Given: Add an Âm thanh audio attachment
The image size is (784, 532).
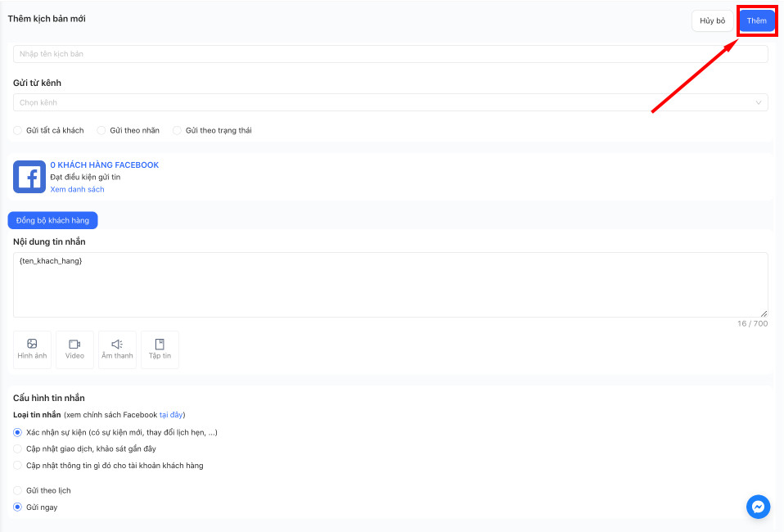Looking at the screenshot, I should coord(117,349).
